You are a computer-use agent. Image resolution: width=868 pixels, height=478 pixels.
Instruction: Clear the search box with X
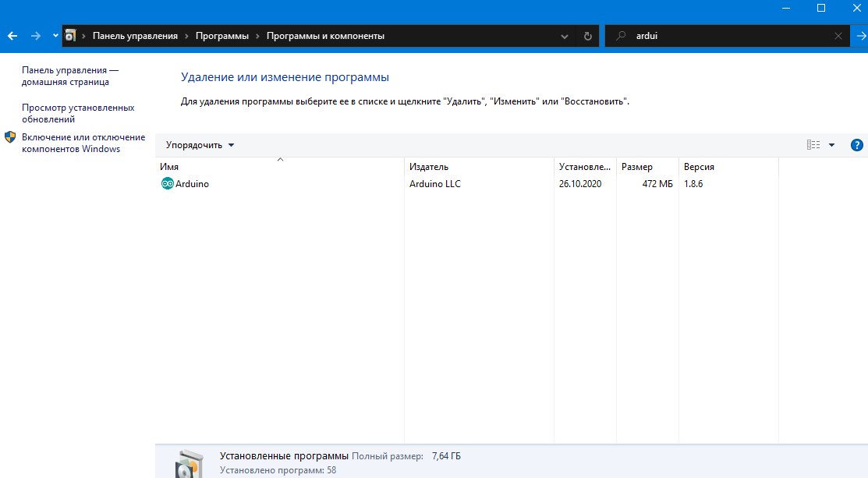pos(838,36)
